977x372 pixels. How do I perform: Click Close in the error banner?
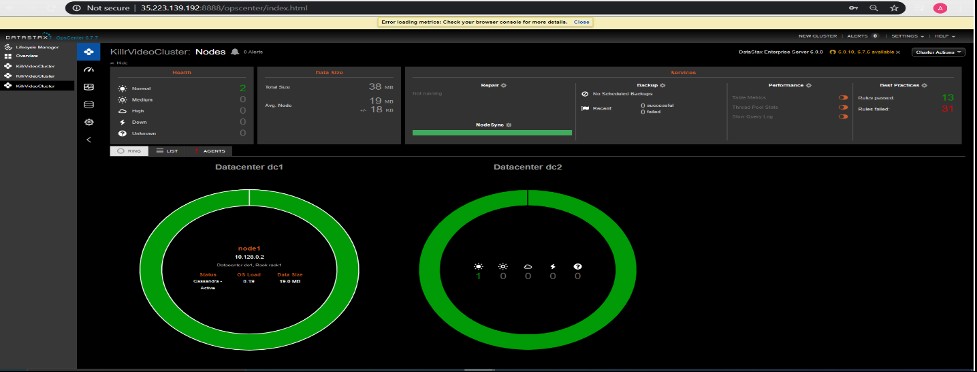click(581, 22)
